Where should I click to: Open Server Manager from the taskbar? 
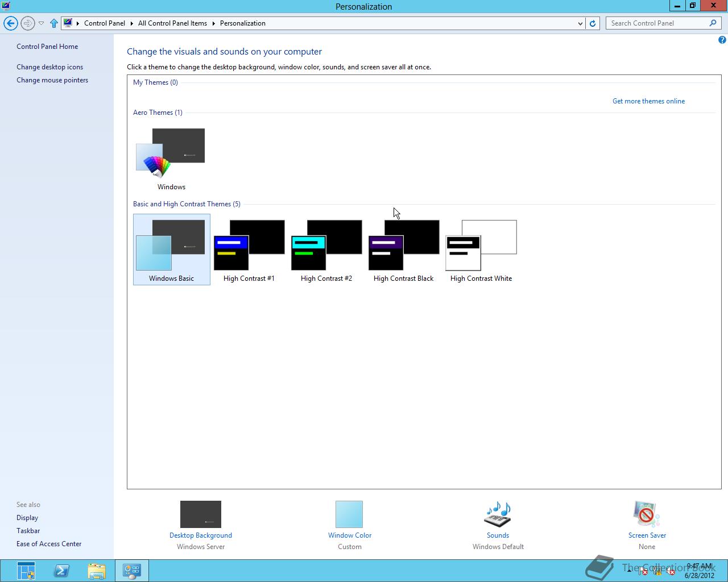[26, 571]
